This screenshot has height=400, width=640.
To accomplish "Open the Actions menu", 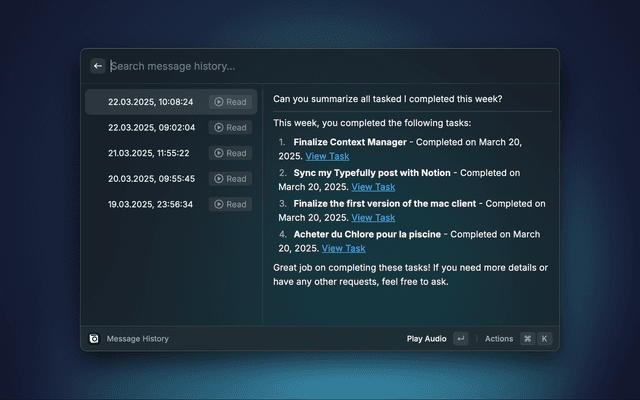I will [x=499, y=339].
